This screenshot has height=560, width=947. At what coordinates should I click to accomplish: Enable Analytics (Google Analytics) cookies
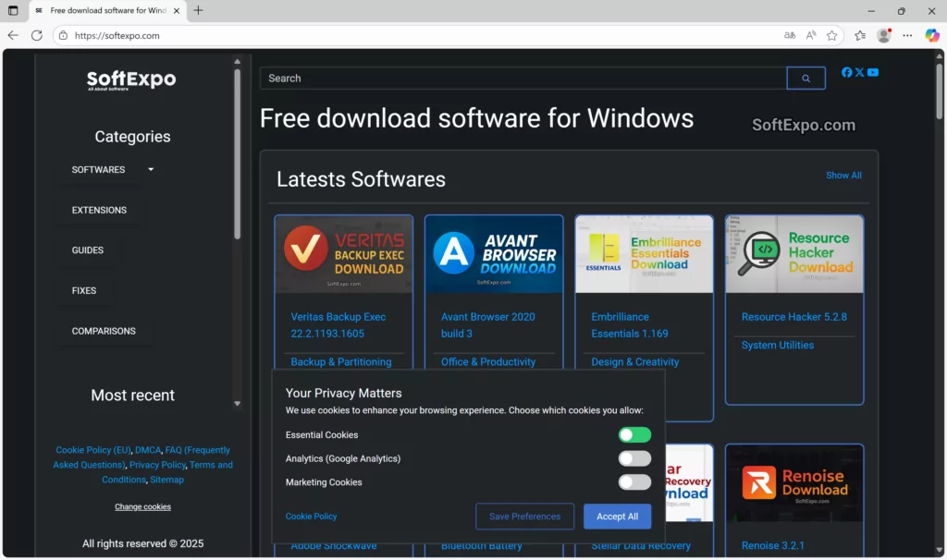633,458
